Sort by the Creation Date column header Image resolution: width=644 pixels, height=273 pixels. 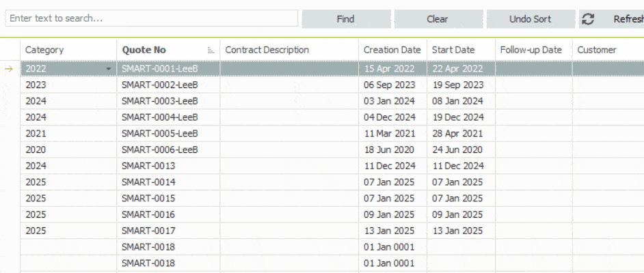pos(392,50)
